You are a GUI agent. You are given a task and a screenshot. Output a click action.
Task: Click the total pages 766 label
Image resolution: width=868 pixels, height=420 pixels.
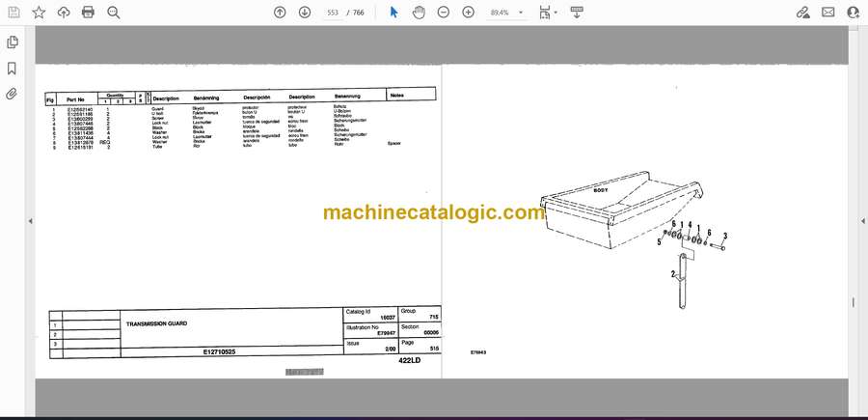point(359,13)
